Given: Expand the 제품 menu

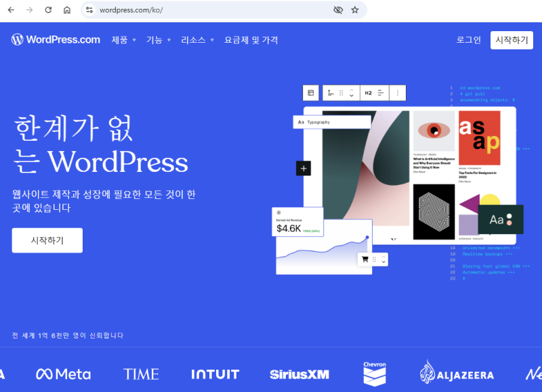Looking at the screenshot, I should click(x=123, y=40).
